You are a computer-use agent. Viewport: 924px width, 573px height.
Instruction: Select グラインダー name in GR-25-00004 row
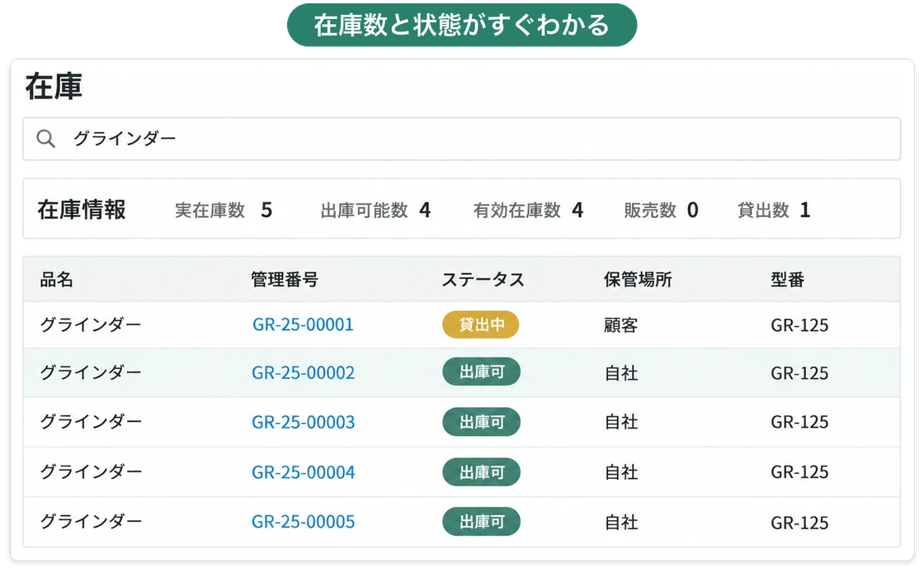pos(91,472)
